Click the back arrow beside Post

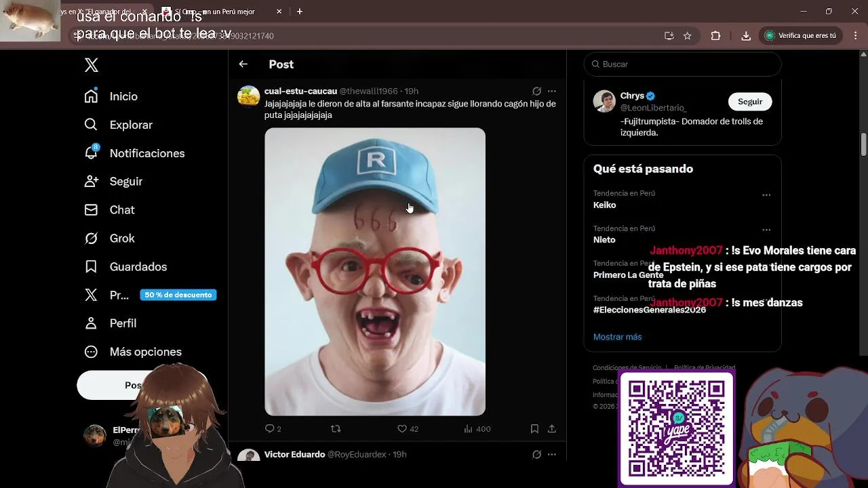coord(243,64)
